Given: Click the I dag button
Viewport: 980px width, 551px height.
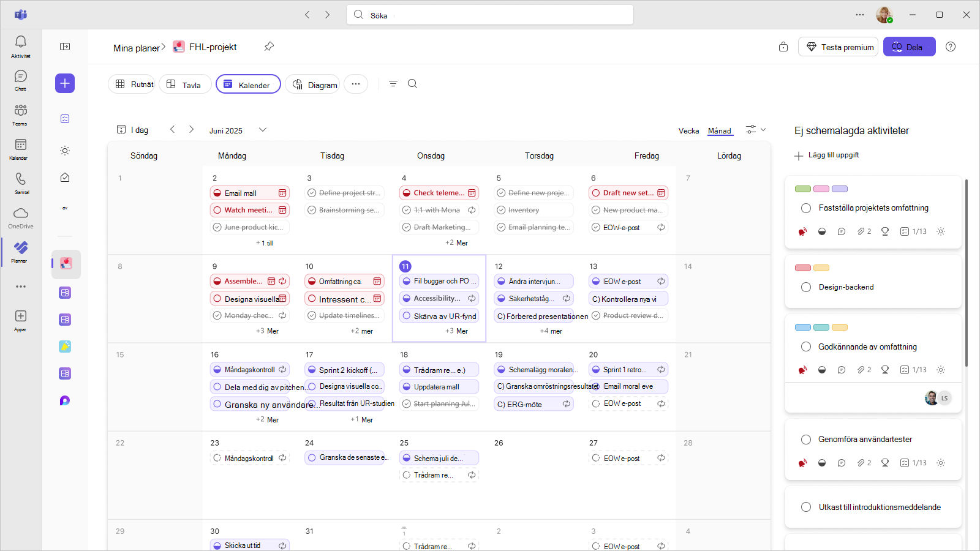Looking at the screenshot, I should [x=133, y=130].
